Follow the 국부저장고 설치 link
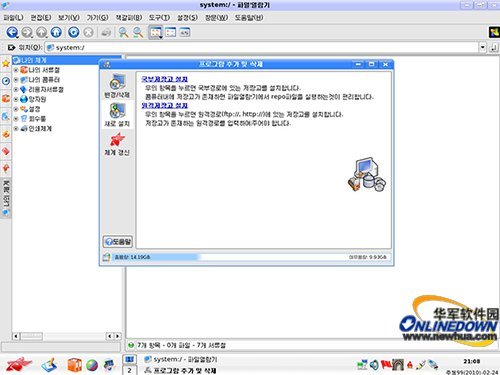Viewport: 500px width, 375px height. [165, 79]
